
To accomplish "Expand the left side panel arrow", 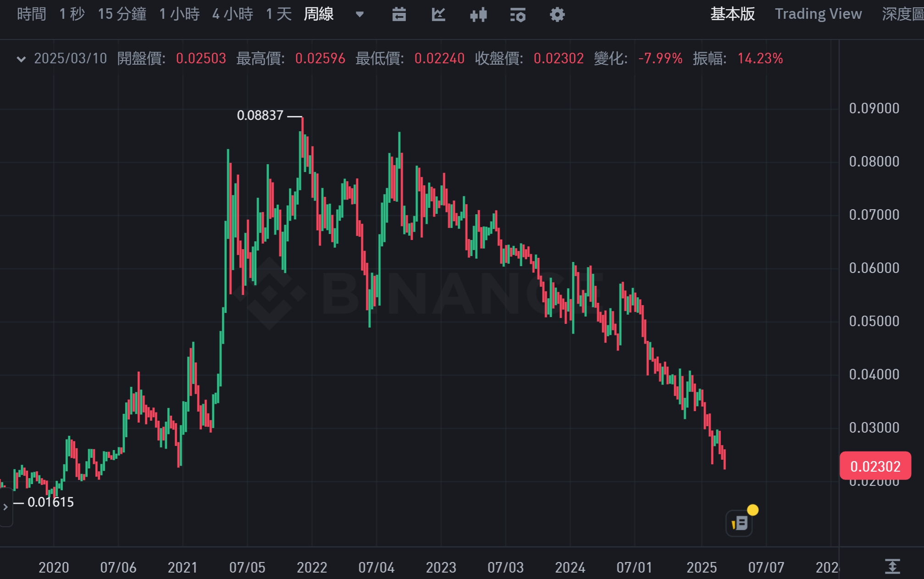I will click(6, 507).
